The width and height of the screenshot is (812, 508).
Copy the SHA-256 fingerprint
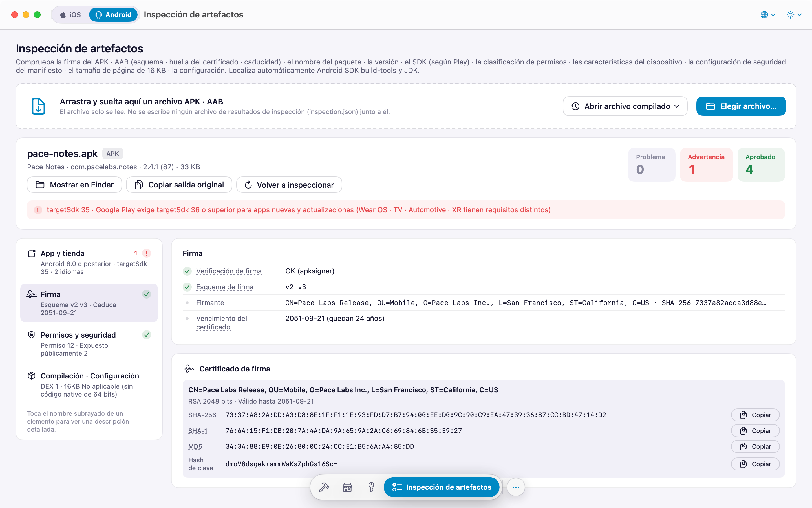point(755,415)
